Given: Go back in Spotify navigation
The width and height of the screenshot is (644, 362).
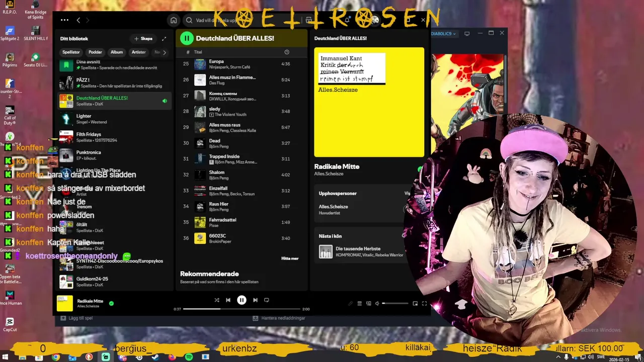Looking at the screenshot, I should pyautogui.click(x=78, y=20).
